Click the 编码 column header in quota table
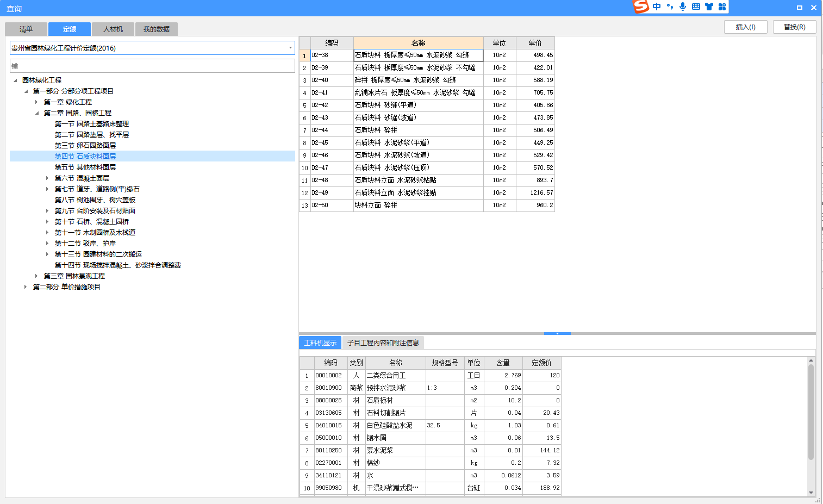Viewport: 823px width, 504px height. [x=332, y=43]
